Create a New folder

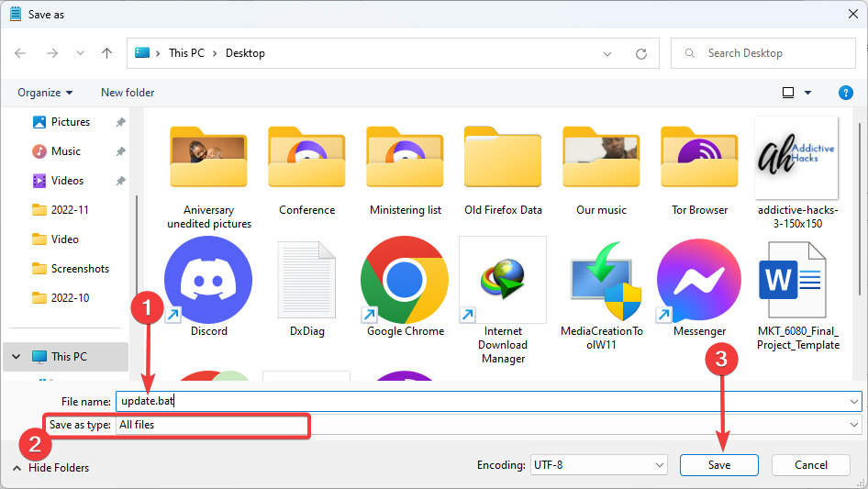point(128,93)
